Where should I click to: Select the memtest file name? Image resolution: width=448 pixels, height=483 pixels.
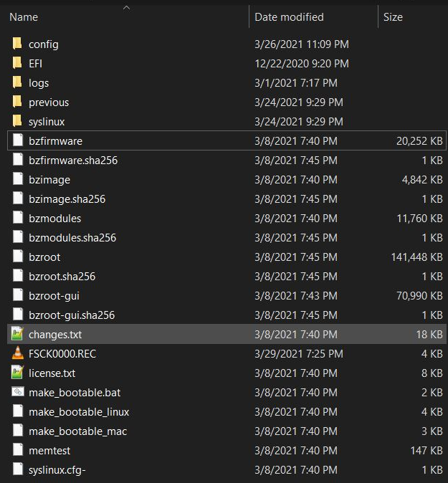[x=49, y=451]
